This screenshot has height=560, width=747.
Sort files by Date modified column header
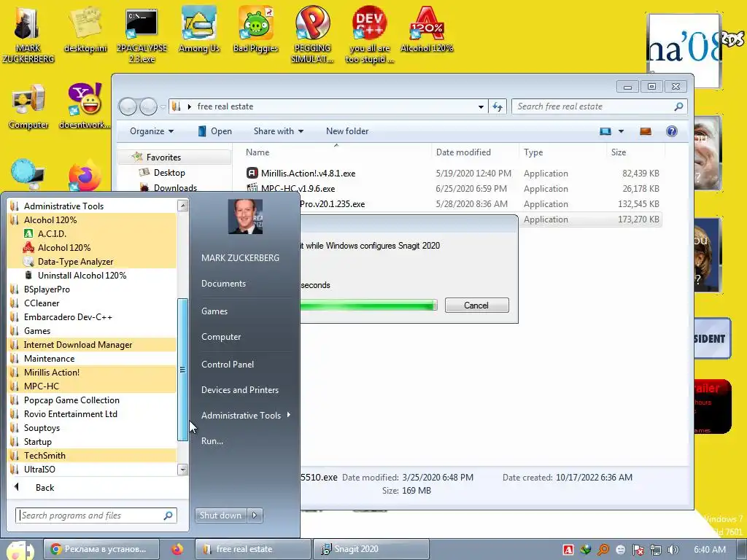click(x=463, y=152)
